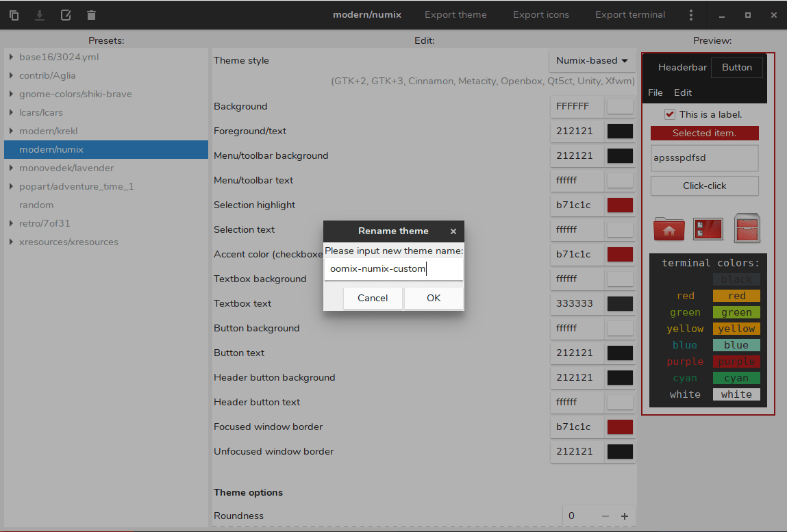This screenshot has width=787, height=532.
Task: Increase Roundness with the plus button
Action: [625, 516]
